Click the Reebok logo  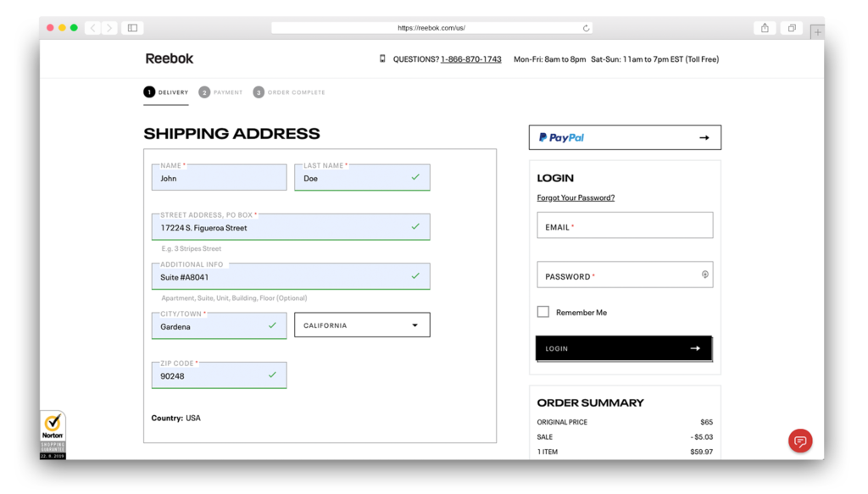(170, 58)
